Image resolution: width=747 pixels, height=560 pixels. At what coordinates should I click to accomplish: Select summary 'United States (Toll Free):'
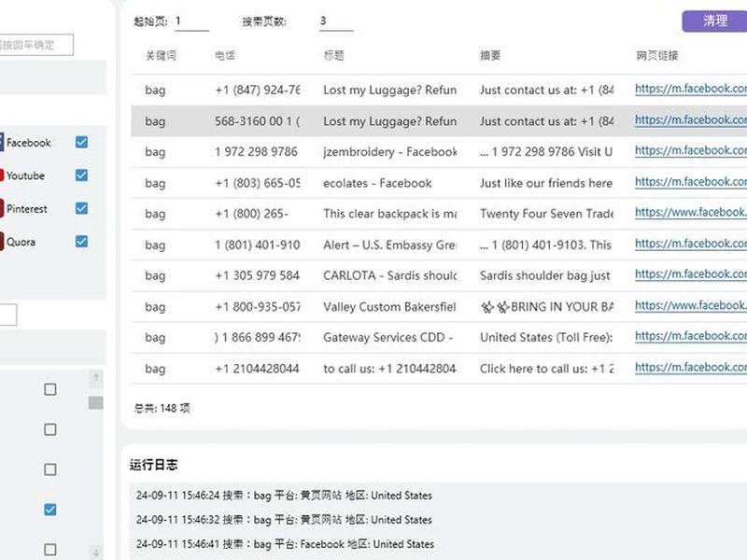pos(546,338)
